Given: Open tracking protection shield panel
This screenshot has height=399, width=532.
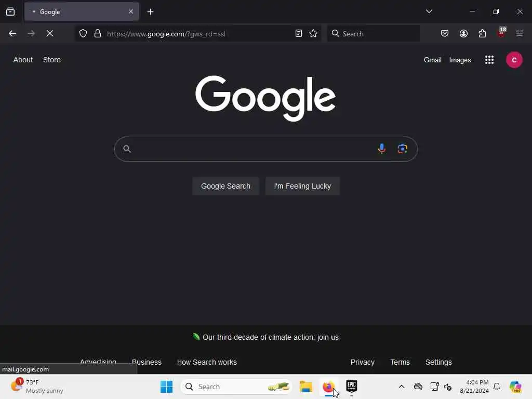Looking at the screenshot, I should click(83, 34).
